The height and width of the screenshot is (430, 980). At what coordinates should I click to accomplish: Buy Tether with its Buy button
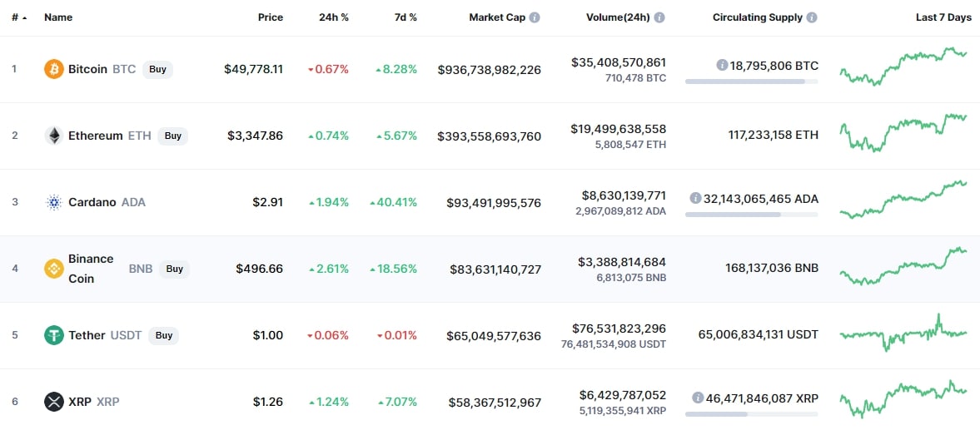click(x=164, y=335)
